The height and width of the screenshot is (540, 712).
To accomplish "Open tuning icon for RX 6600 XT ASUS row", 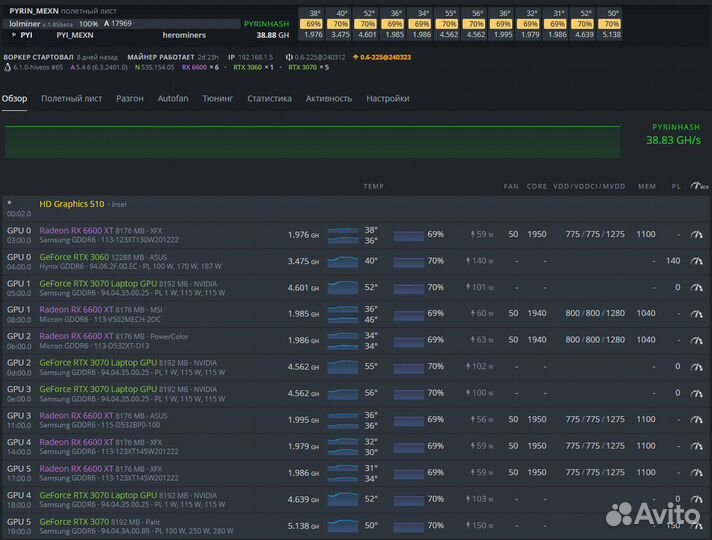I will point(696,420).
